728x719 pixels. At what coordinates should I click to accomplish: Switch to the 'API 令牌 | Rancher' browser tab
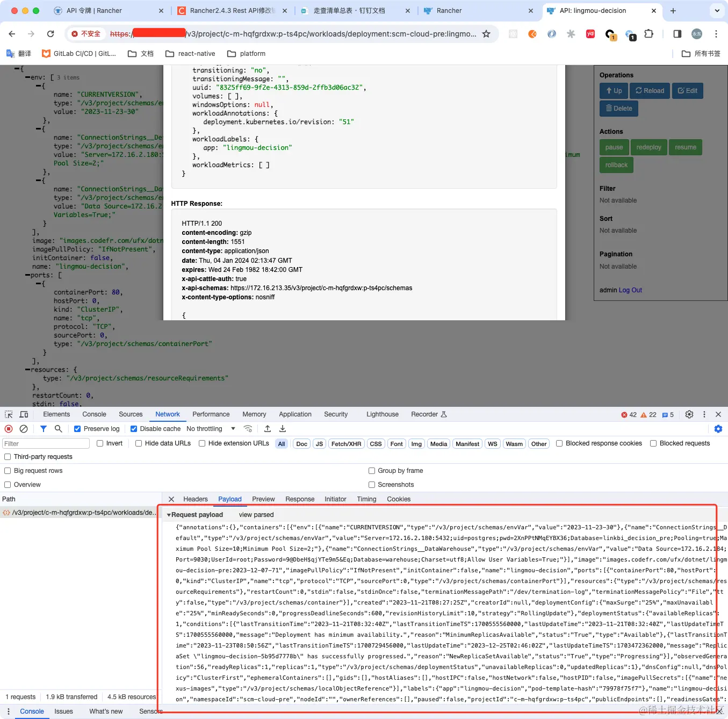(x=107, y=11)
